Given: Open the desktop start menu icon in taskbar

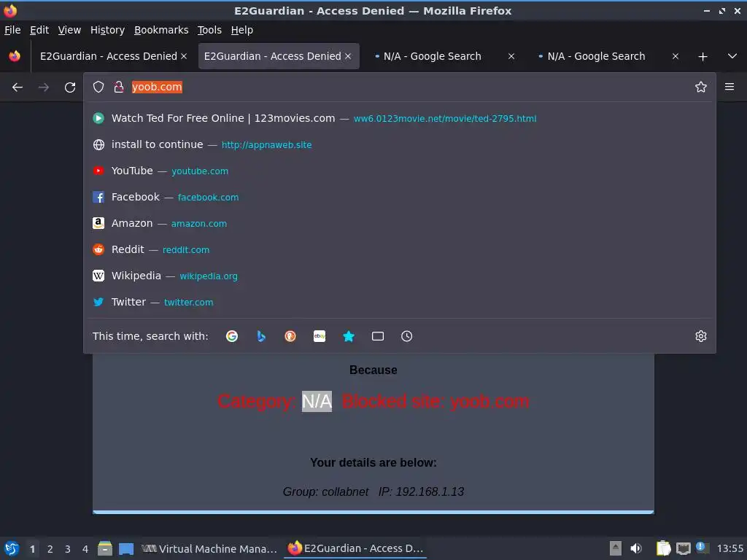Looking at the screenshot, I should coord(12,548).
